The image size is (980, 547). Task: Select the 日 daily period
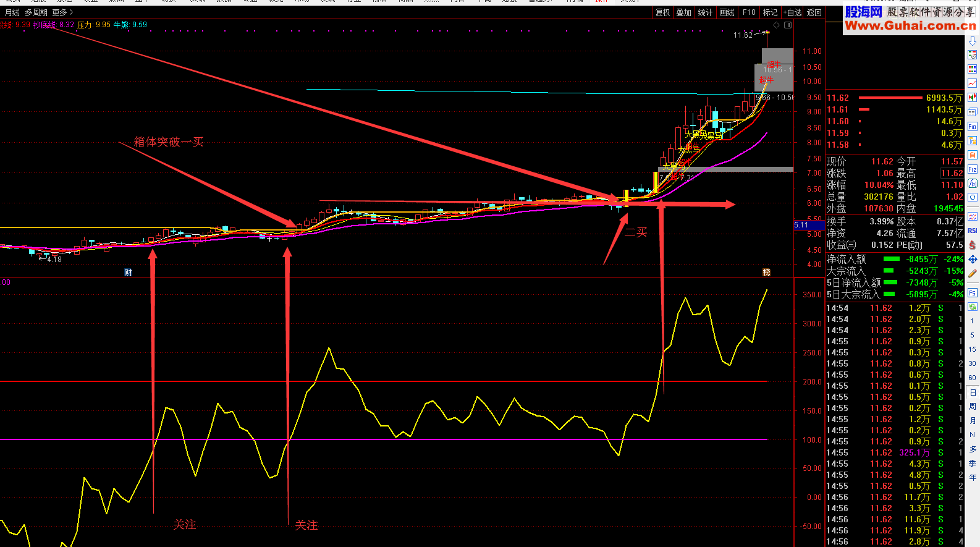pyautogui.click(x=973, y=392)
